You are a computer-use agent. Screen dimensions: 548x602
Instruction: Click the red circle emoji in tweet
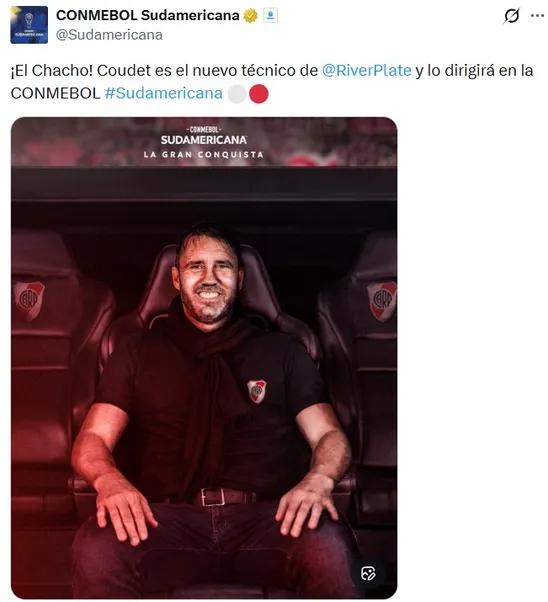(259, 94)
